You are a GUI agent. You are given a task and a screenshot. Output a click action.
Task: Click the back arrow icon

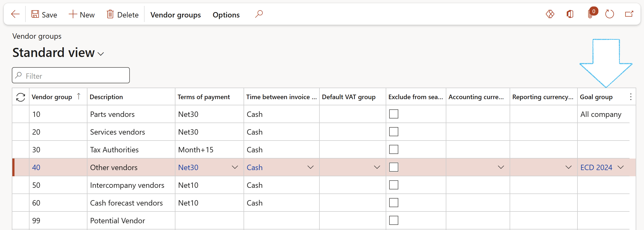coord(15,14)
